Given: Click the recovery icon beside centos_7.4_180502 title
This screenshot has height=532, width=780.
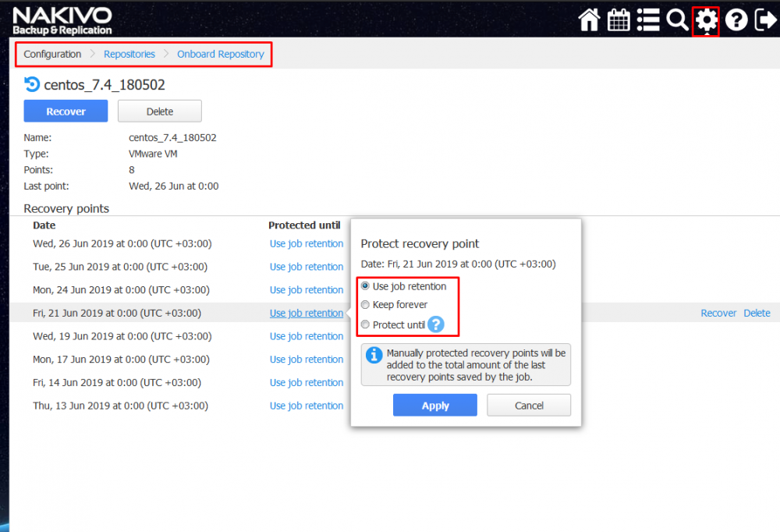Looking at the screenshot, I should (x=32, y=84).
